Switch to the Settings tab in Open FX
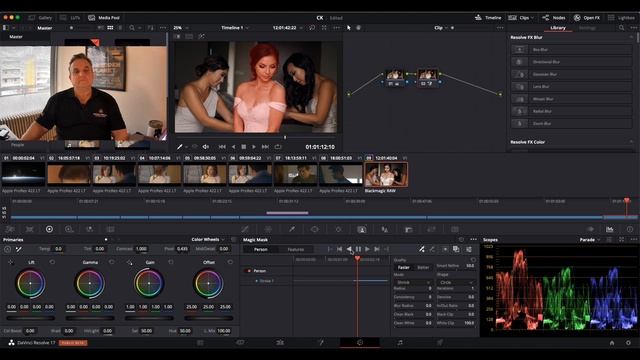The width and height of the screenshot is (640, 360). pos(587,28)
